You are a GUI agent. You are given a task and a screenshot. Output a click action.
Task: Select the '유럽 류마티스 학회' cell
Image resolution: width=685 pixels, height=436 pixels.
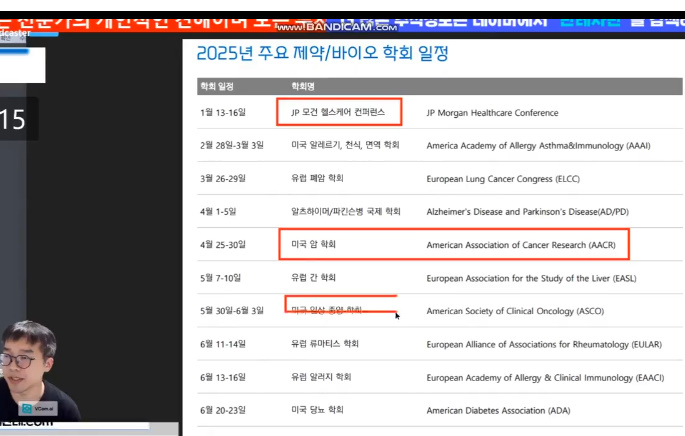[325, 344]
